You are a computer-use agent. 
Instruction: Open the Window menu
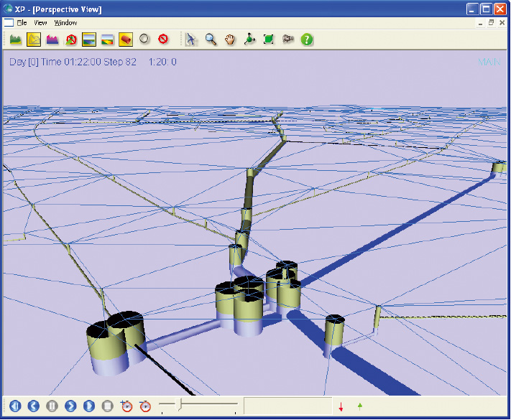(65, 23)
